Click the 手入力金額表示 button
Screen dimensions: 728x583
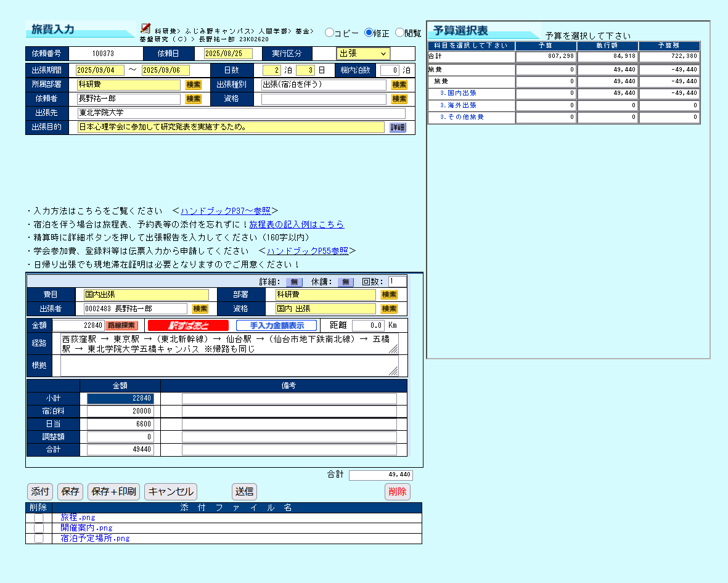[276, 325]
